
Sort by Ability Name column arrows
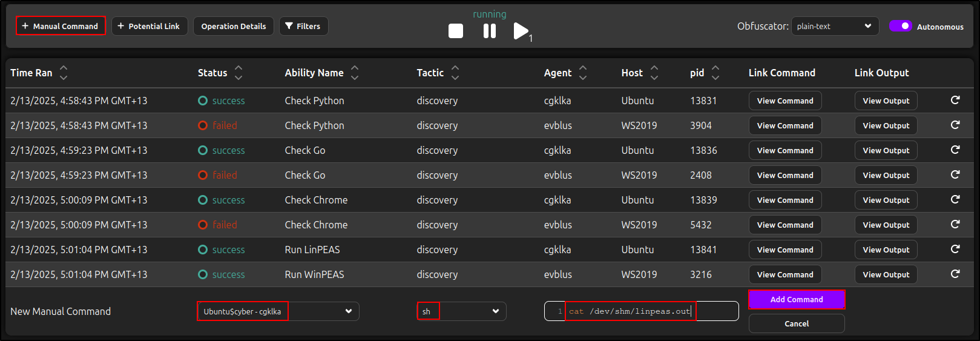click(355, 73)
